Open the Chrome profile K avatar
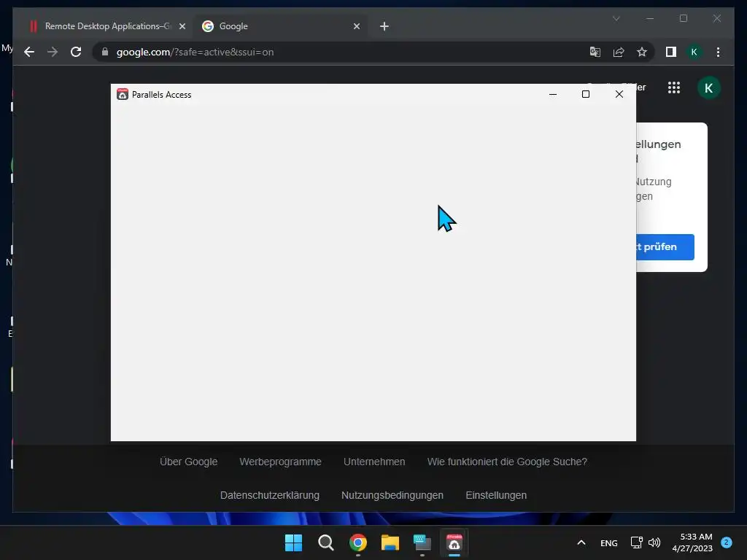Viewport: 747px width, 560px height. point(694,52)
